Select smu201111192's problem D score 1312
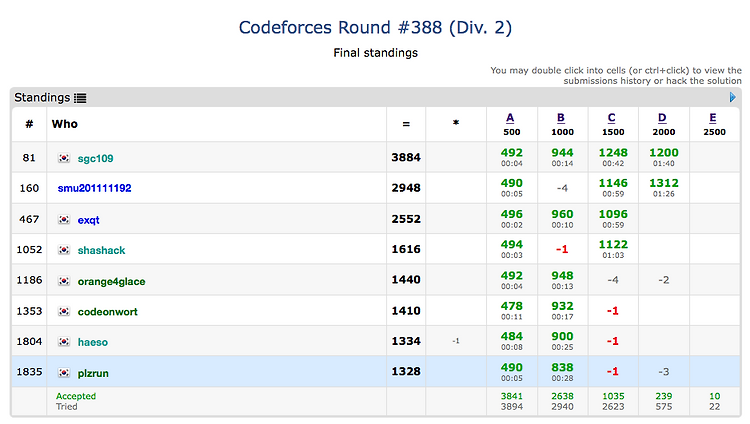Viewport: 750px width, 424px height. pyautogui.click(x=664, y=183)
